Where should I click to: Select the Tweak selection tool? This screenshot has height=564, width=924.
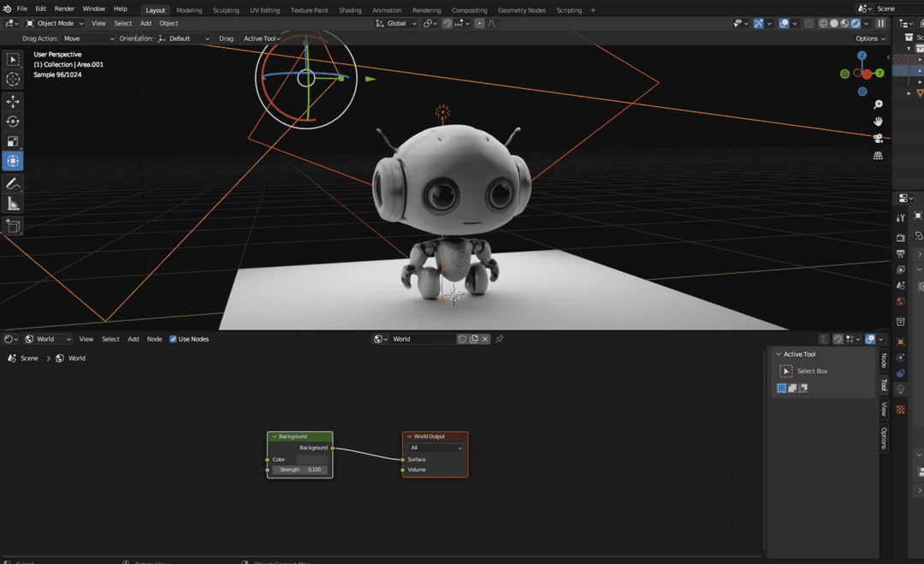(13, 59)
